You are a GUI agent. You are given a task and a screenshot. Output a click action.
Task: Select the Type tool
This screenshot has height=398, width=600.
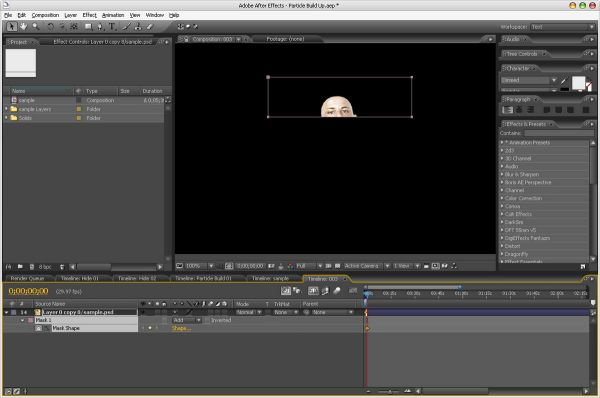(112, 26)
